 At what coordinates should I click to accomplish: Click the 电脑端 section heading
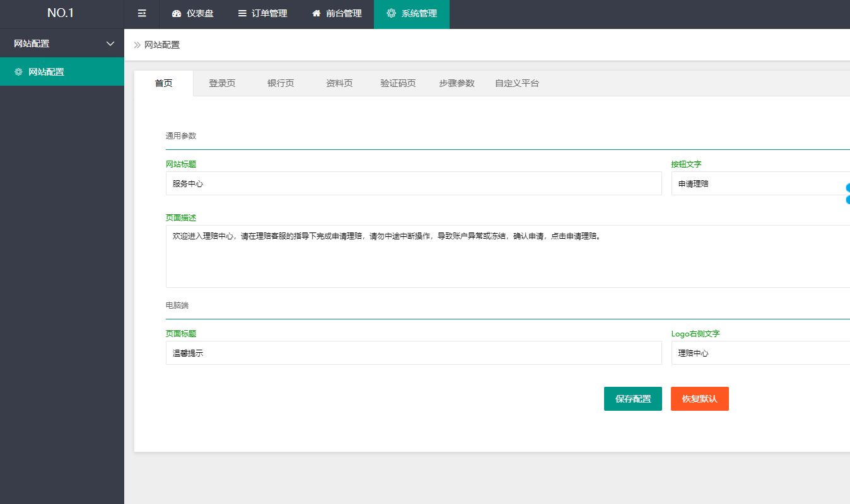pos(177,305)
